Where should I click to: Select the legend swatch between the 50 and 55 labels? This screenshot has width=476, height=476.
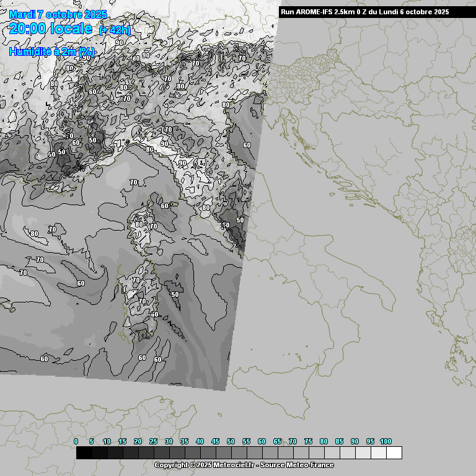pyautogui.click(x=239, y=453)
